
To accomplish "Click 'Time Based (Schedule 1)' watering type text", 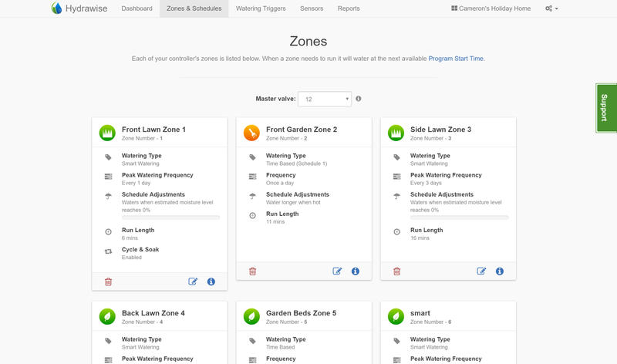I will pos(296,163).
